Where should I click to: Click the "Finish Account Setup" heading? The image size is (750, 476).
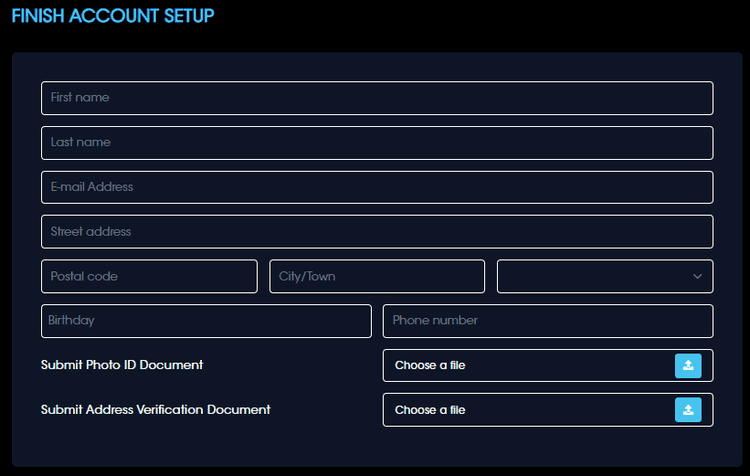pyautogui.click(x=112, y=16)
